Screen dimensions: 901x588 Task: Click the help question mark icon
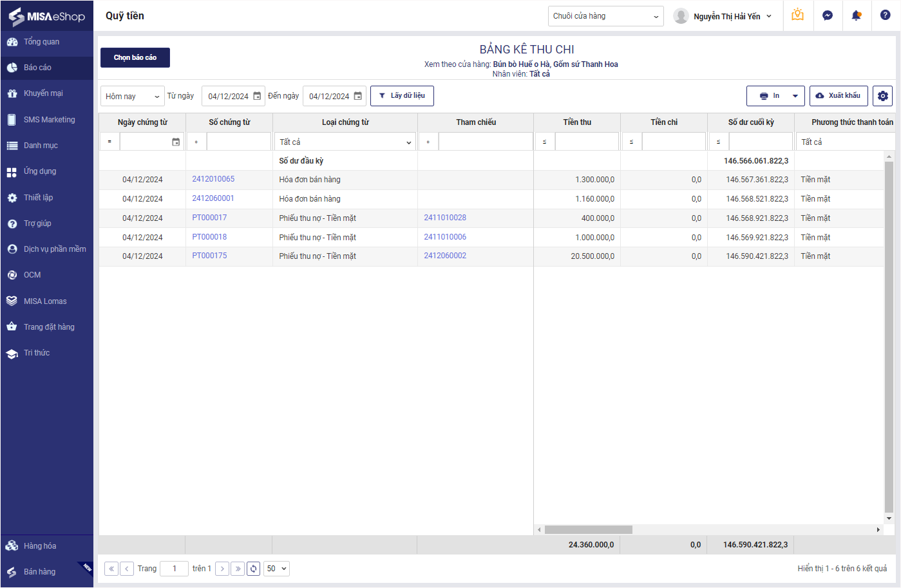coord(886,15)
